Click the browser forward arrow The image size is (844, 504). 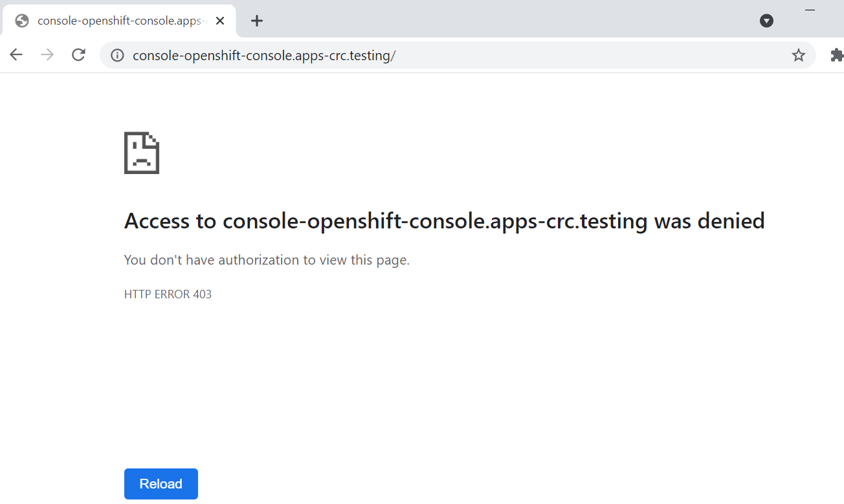pyautogui.click(x=47, y=55)
